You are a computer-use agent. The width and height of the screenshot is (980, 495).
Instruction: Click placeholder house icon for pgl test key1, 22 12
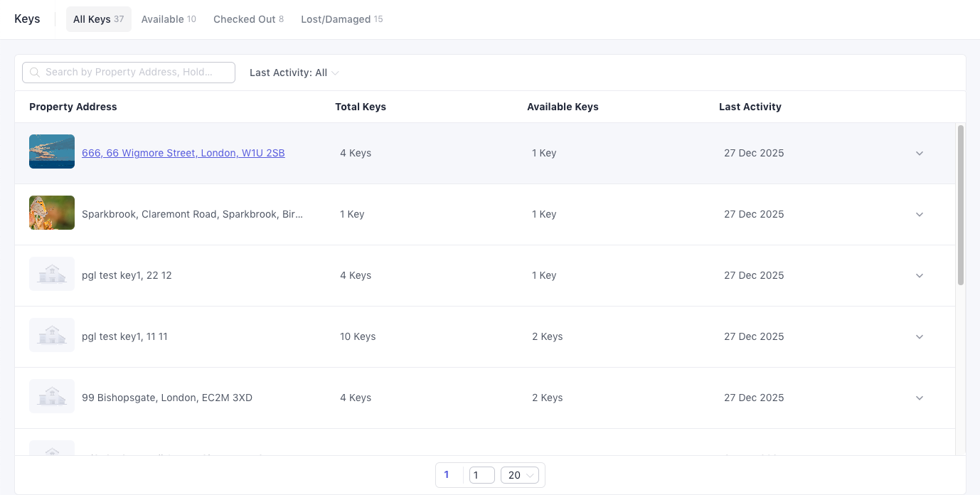coord(52,274)
